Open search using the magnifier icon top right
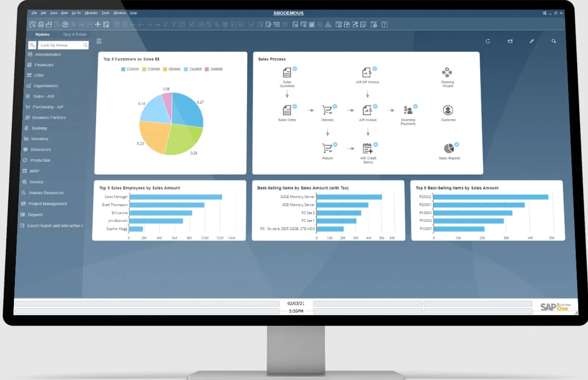 point(554,41)
